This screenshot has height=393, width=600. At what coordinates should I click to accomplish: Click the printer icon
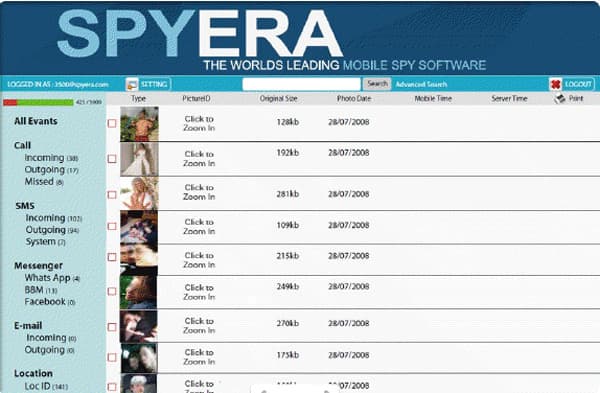pos(559,98)
